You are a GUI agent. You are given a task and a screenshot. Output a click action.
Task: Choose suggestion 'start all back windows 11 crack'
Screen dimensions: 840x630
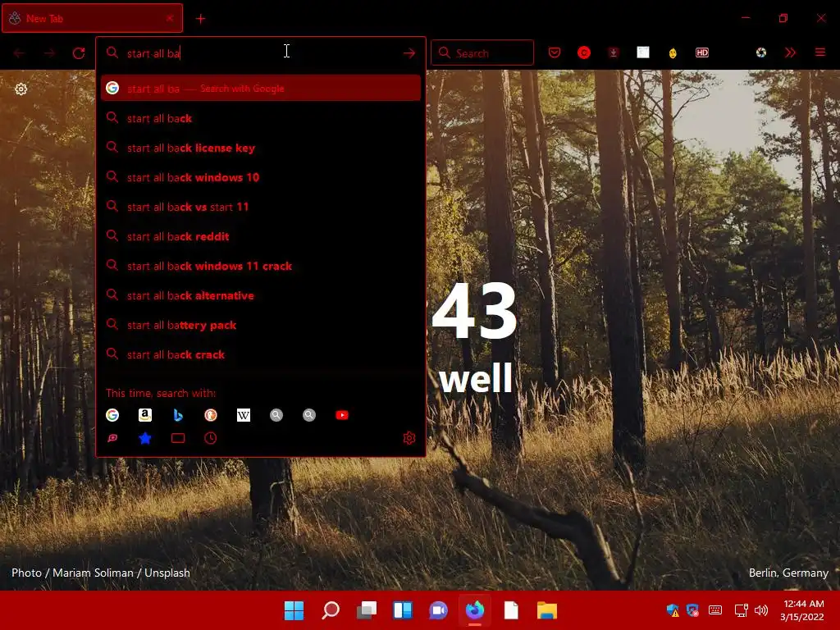[260, 266]
